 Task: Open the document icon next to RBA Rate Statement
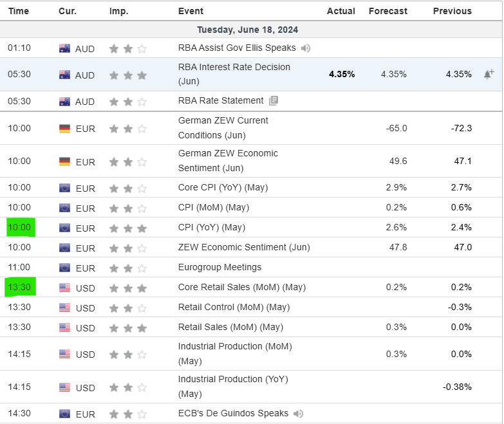(x=274, y=101)
